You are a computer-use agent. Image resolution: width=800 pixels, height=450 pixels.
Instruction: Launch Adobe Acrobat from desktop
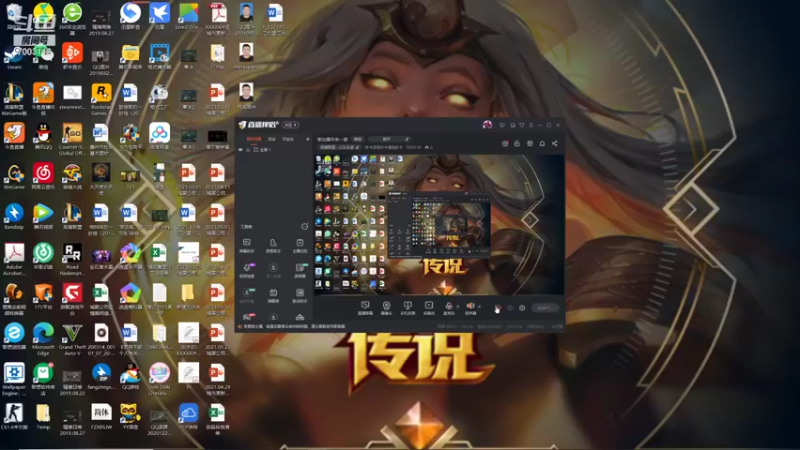pyautogui.click(x=14, y=259)
